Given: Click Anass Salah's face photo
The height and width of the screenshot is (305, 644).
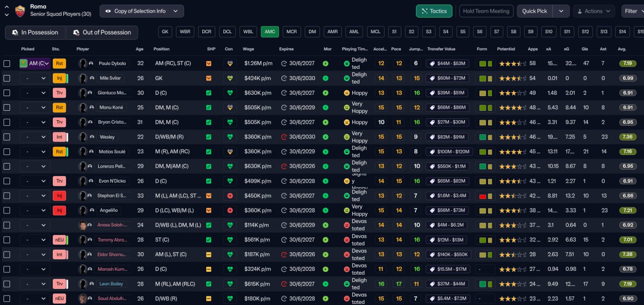Looking at the screenshot, I should tap(83, 225).
